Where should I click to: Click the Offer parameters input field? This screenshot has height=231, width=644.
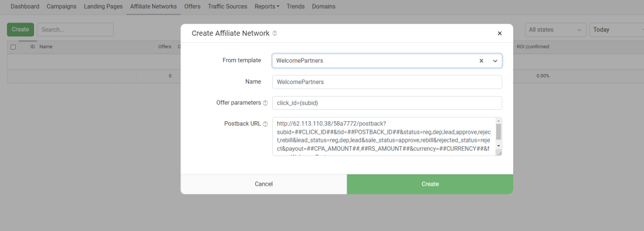(x=387, y=103)
